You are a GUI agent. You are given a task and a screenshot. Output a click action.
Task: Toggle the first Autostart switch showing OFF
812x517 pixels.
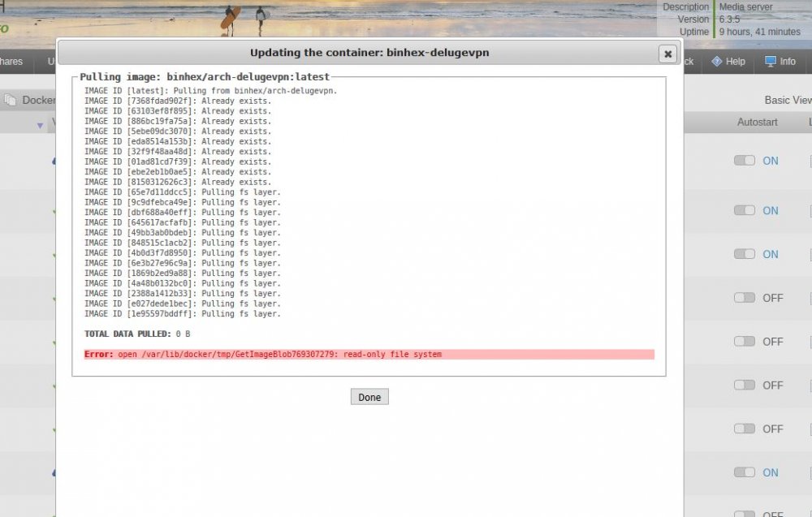pos(744,298)
